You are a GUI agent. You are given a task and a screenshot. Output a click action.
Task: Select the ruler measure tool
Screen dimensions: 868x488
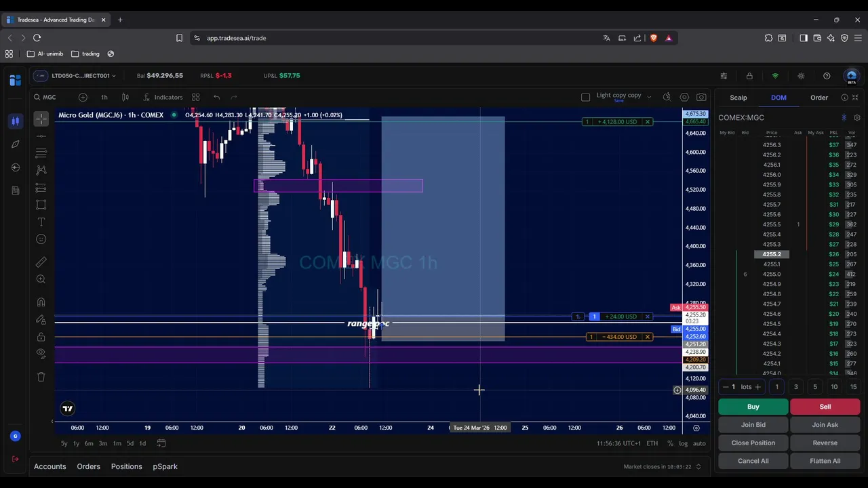[x=41, y=262]
